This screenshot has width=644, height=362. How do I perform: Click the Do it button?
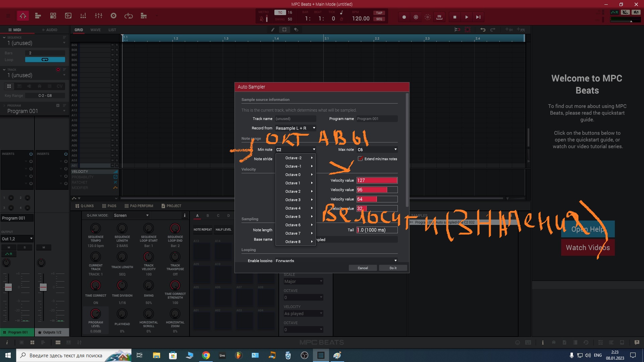[x=393, y=268]
